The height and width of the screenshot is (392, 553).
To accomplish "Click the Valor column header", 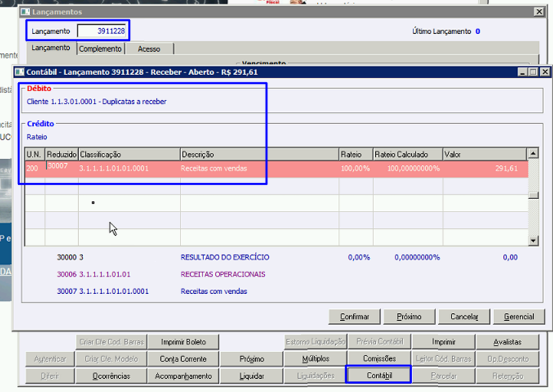I will pyautogui.click(x=485, y=155).
